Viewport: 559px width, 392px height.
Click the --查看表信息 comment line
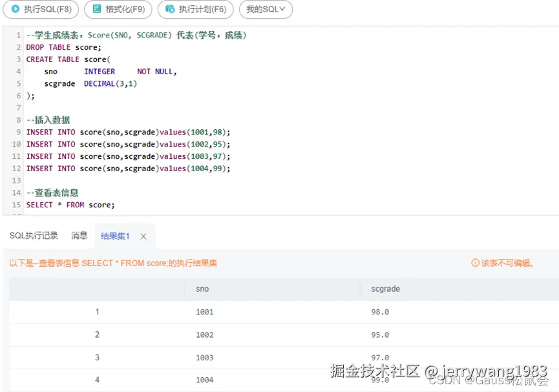point(52,193)
